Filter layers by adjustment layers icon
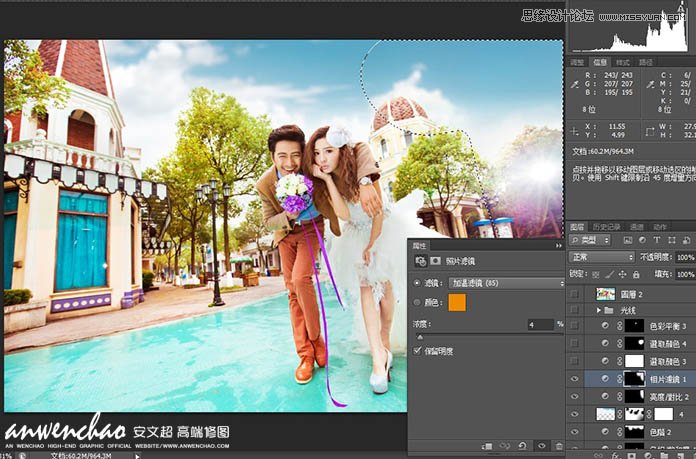 click(x=642, y=240)
